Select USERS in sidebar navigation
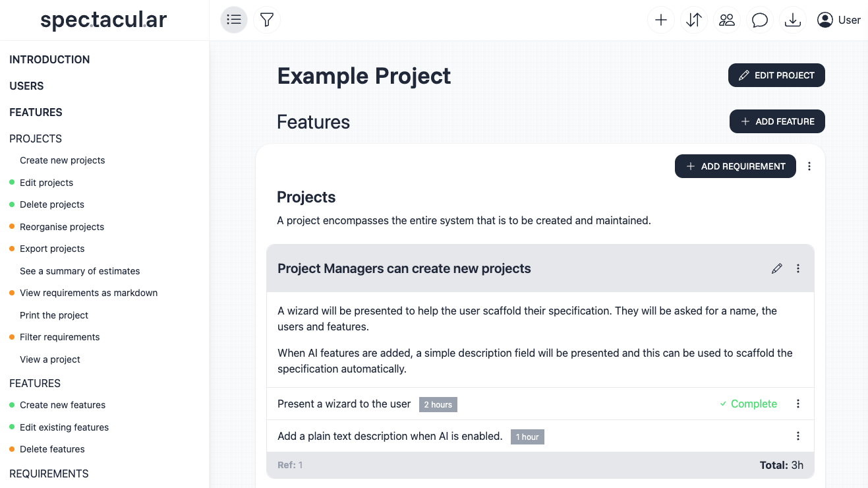This screenshot has height=488, width=868. pyautogui.click(x=26, y=86)
